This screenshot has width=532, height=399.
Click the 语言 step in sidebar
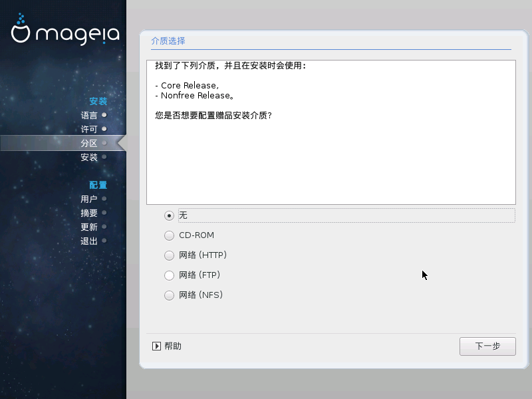(89, 115)
